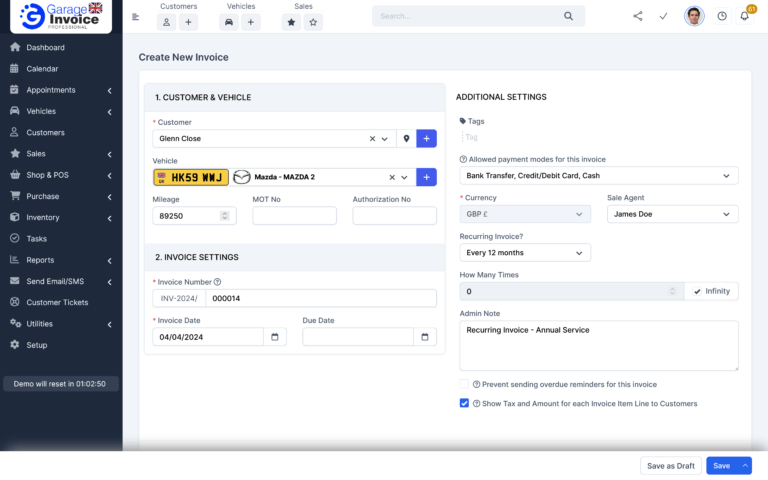Image resolution: width=768 pixels, height=480 pixels.
Task: Click the customer location pin icon
Action: coord(406,139)
